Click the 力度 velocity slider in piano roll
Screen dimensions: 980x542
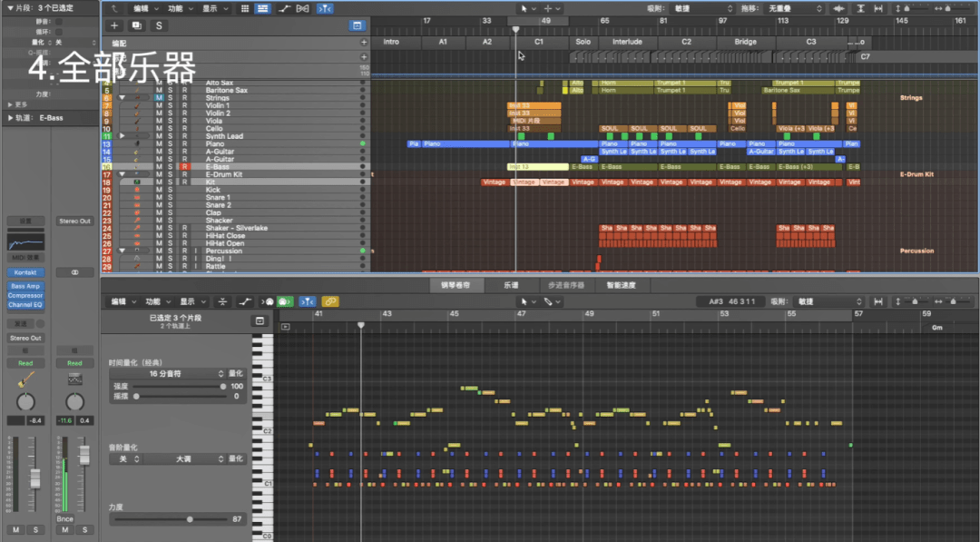click(190, 519)
